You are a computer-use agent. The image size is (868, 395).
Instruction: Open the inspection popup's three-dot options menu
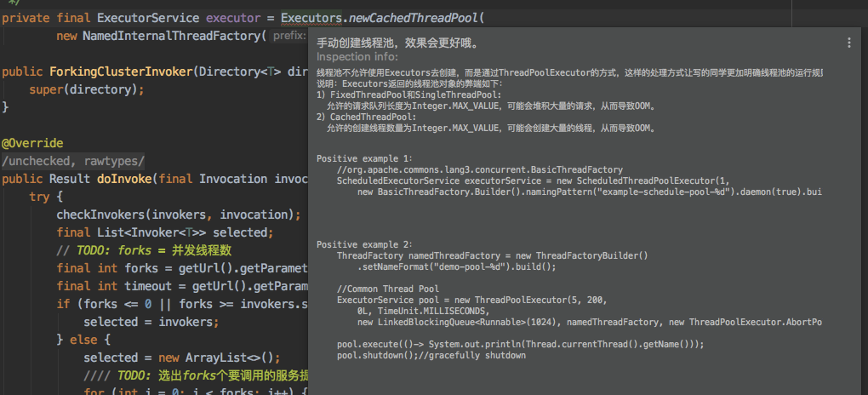848,43
